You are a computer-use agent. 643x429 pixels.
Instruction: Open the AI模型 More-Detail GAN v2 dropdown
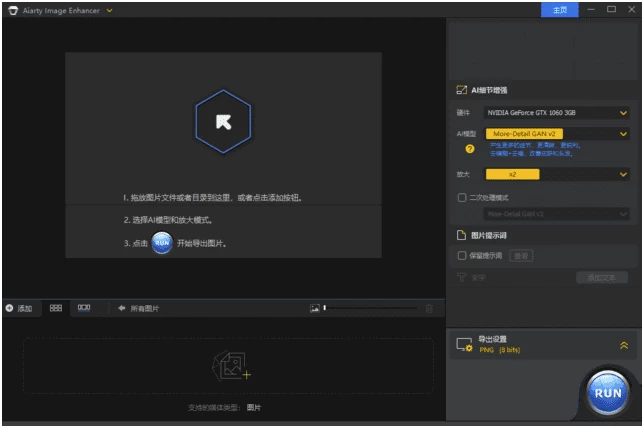556,133
